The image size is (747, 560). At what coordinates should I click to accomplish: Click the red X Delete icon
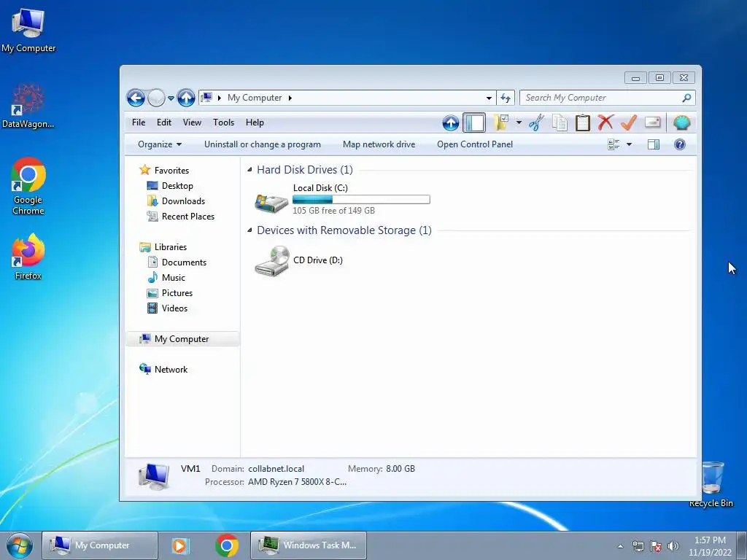[x=605, y=122]
